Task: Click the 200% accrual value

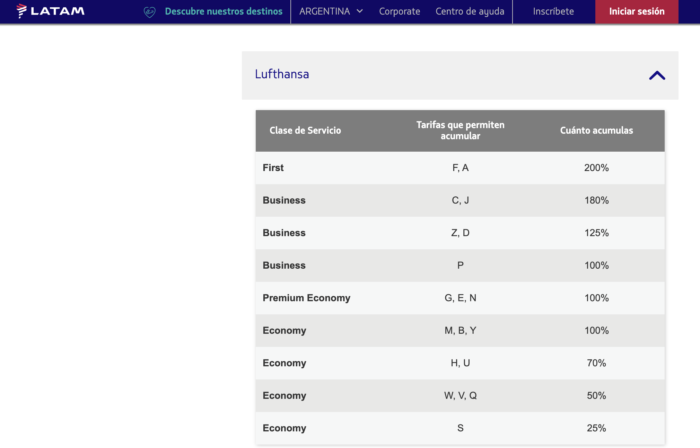Action: click(596, 168)
